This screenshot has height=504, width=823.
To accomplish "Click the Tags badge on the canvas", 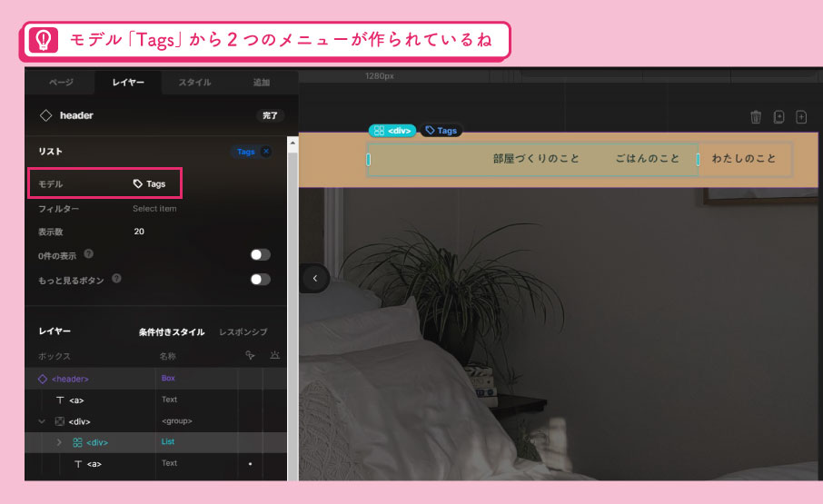I will [x=441, y=131].
